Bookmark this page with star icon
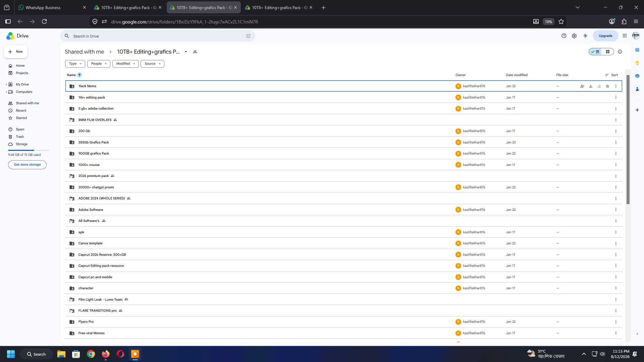The width and height of the screenshot is (644, 362). pyautogui.click(x=561, y=21)
